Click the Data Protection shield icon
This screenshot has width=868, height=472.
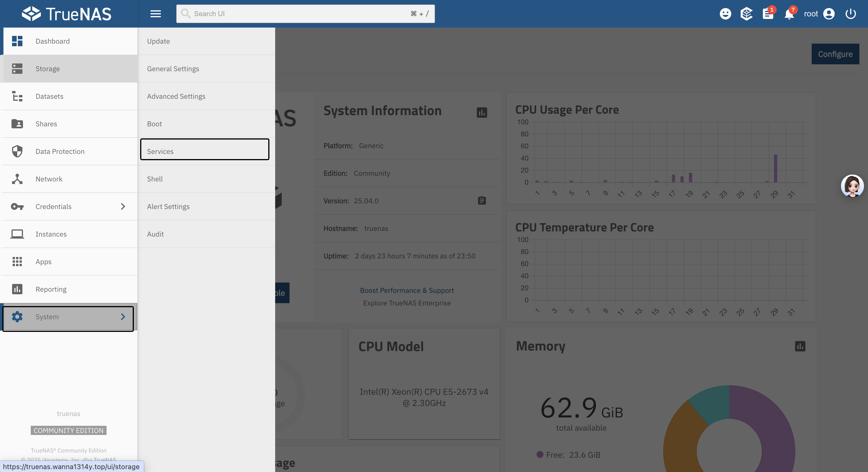point(17,151)
